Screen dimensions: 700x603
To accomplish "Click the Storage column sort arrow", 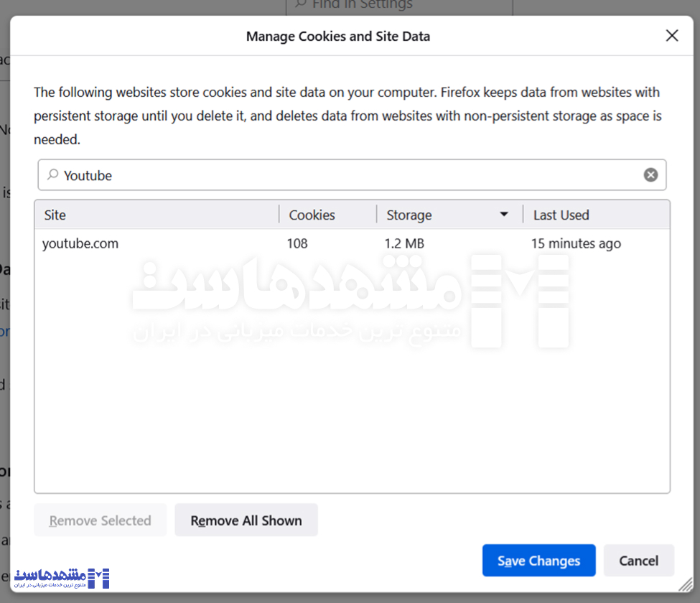I will (504, 215).
